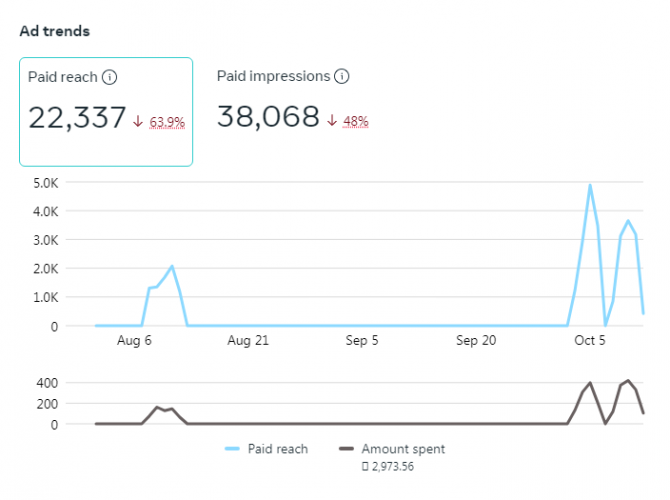Viewport: 670px width, 500px height.
Task: Click the gray Amount spent legend swatch
Action: pos(347,450)
